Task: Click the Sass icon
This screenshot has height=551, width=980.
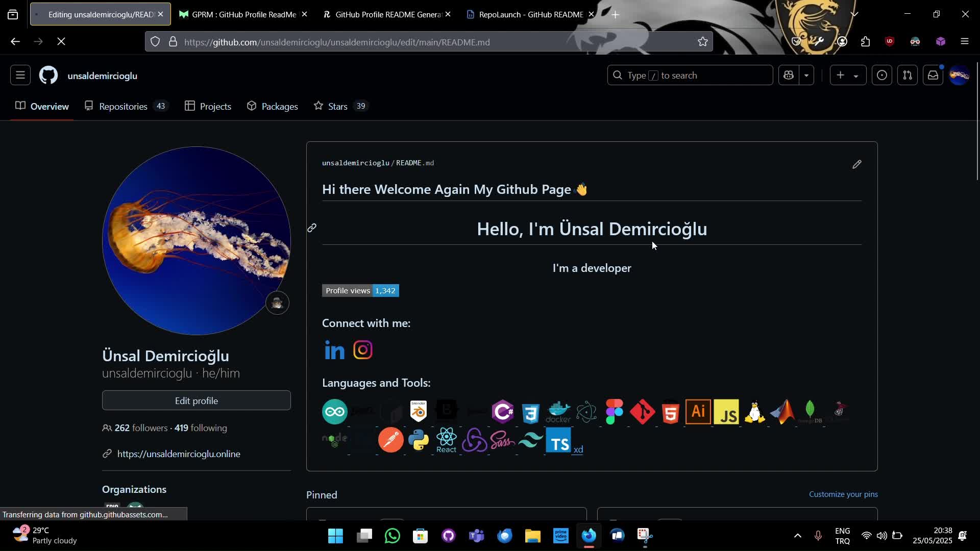Action: click(x=503, y=440)
